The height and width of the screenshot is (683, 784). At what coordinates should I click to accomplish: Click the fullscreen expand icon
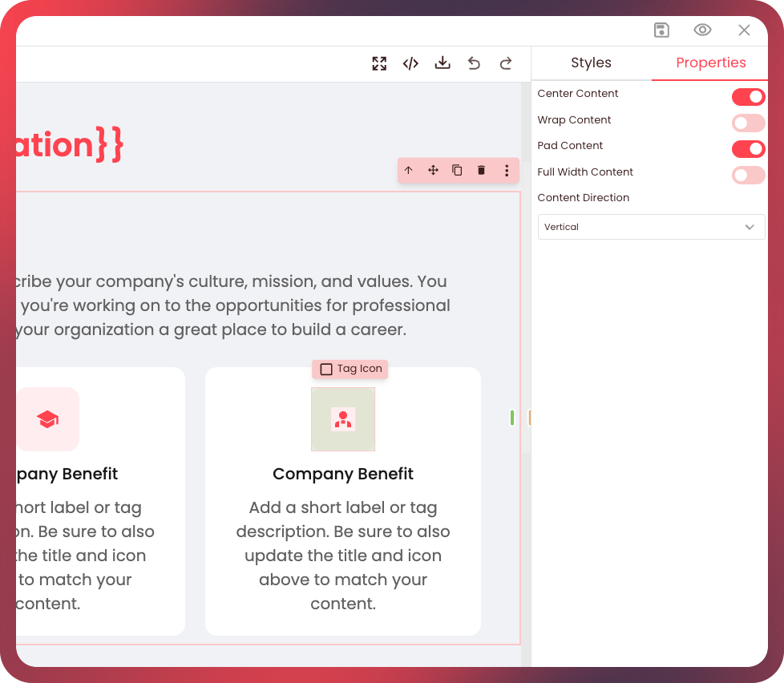click(x=379, y=63)
